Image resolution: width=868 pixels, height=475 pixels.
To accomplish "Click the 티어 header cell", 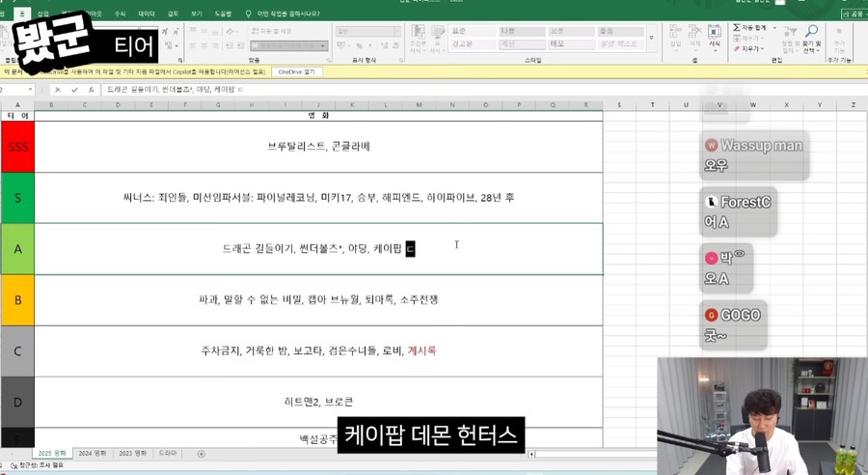I will point(17,115).
